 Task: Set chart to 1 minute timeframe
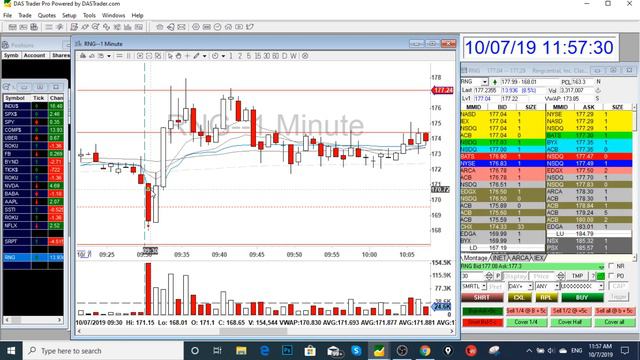tap(231, 56)
